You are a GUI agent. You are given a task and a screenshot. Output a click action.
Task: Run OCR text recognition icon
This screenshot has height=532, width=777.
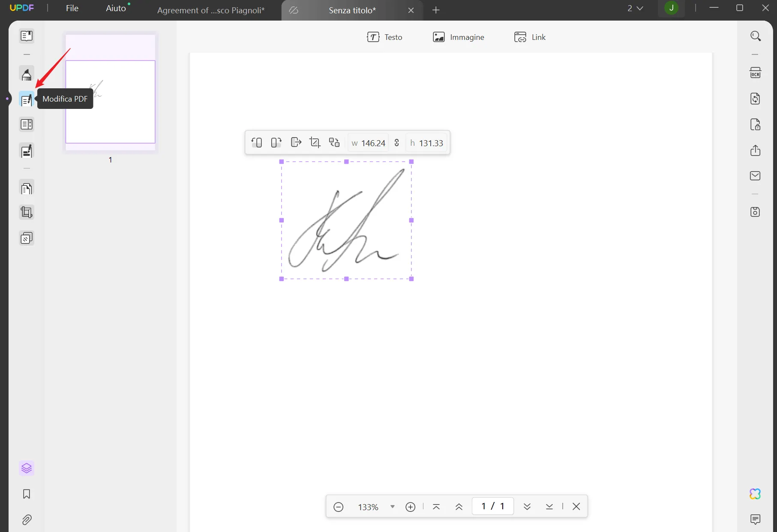tap(756, 73)
